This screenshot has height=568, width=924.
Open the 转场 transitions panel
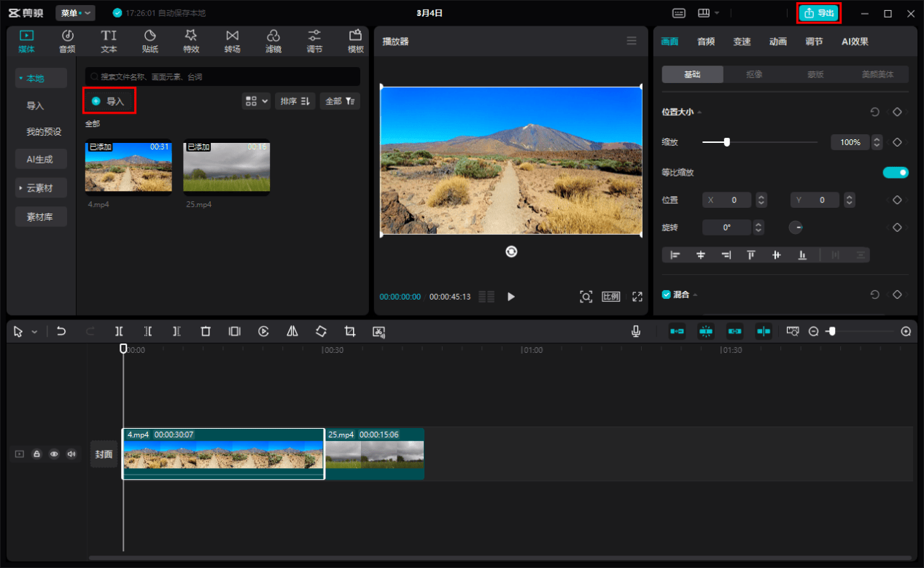tap(232, 41)
